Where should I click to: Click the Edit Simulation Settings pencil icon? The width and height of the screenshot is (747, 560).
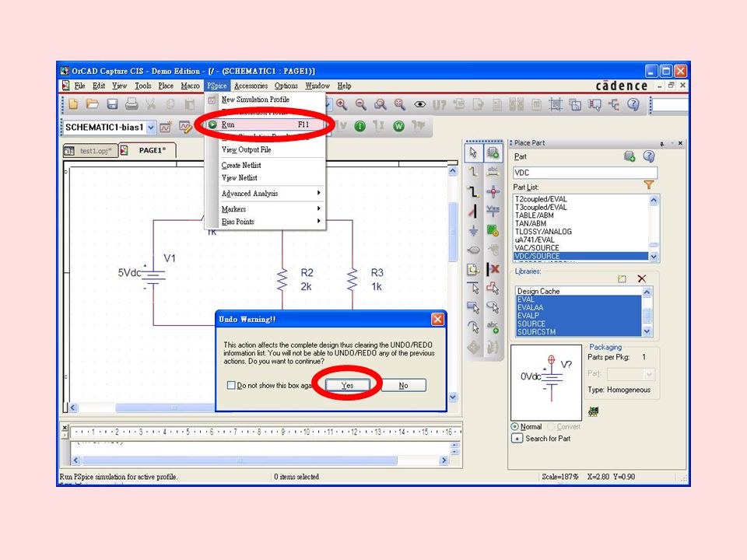tap(185, 127)
